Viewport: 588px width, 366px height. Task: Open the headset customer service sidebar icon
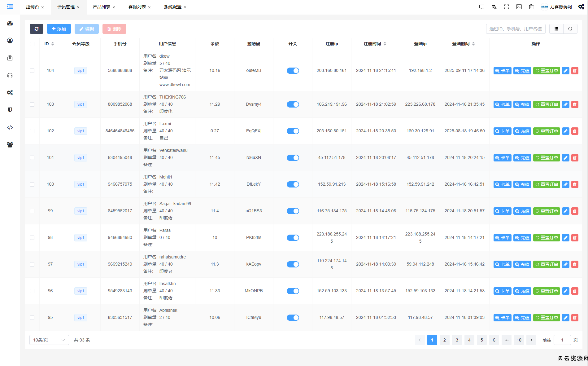tap(10, 75)
